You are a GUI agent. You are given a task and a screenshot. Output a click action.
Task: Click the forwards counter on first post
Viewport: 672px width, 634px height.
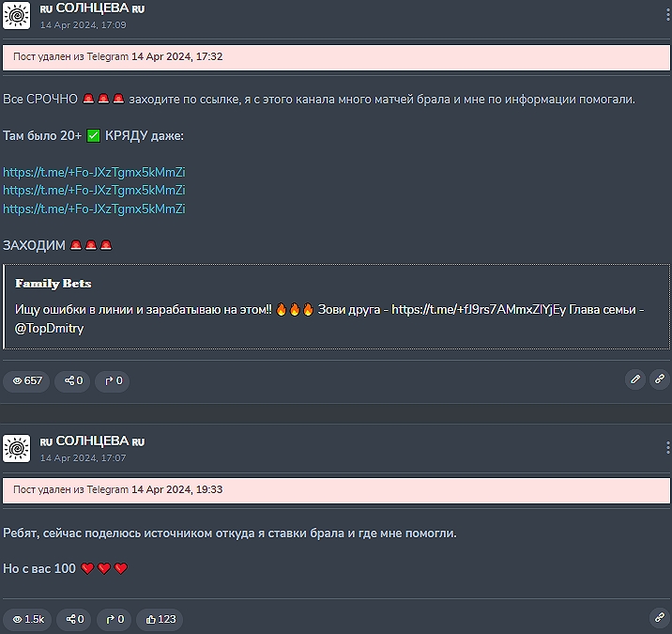tap(114, 380)
